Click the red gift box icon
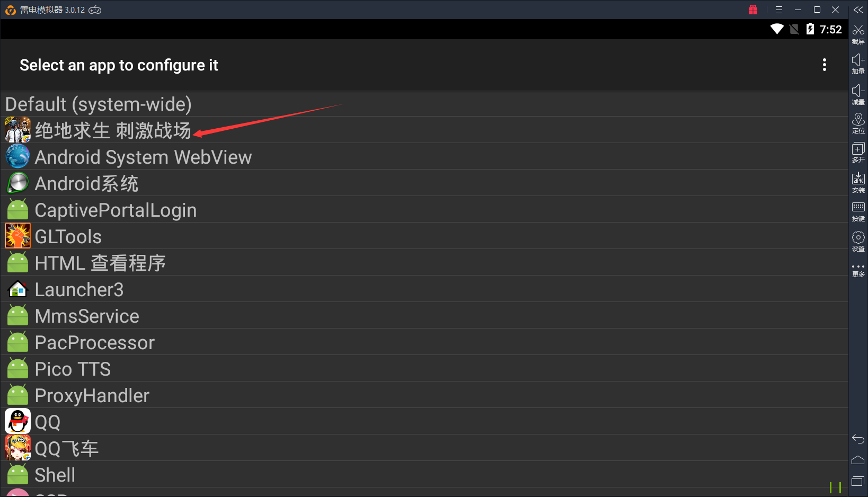 753,10
